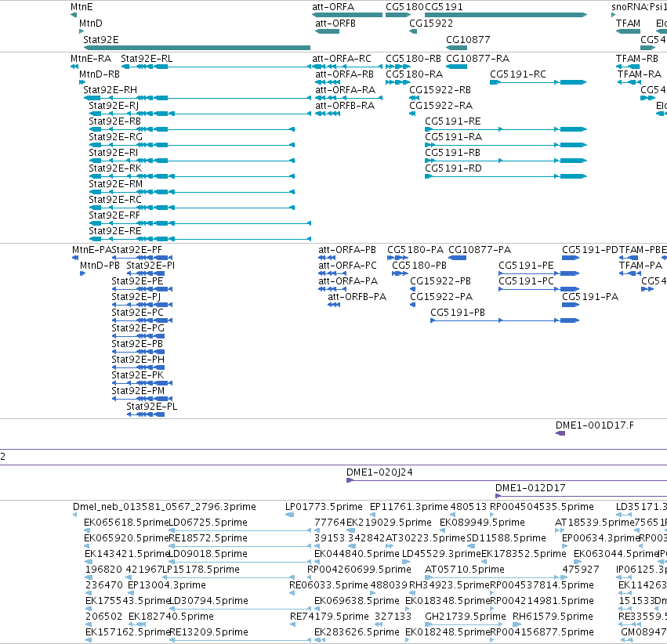This screenshot has width=667, height=644.
Task: Select protein label "MtnD-PB"
Action: 100,266
